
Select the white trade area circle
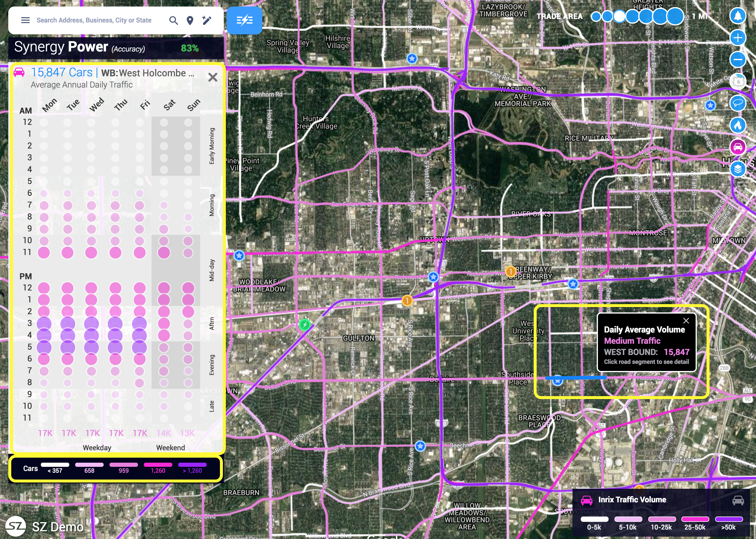click(619, 16)
